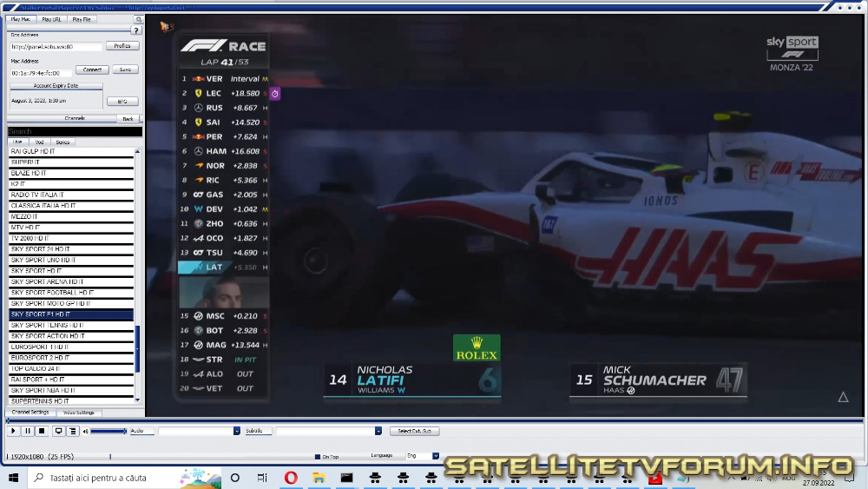868x489 pixels.
Task: Open the Language dropdown set to Eng
Action: (x=436, y=456)
